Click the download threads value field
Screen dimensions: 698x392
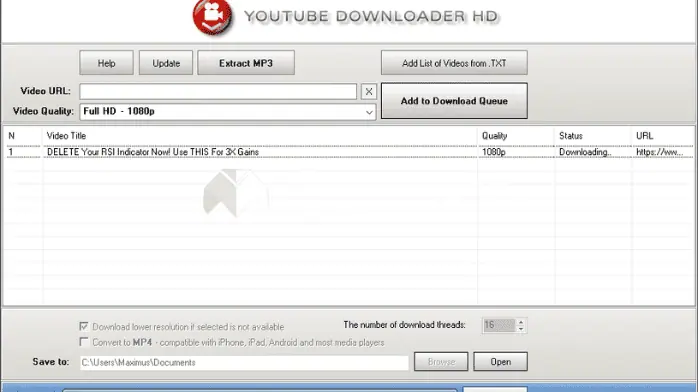pyautogui.click(x=499, y=325)
